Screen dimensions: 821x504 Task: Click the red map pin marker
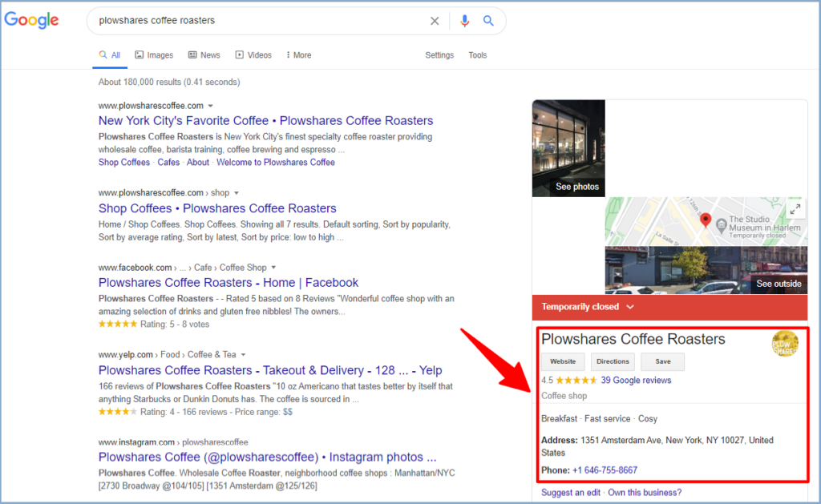706,220
